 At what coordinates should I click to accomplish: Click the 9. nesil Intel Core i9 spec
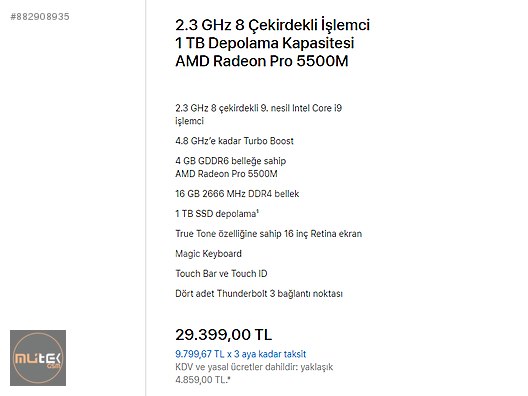(259, 108)
